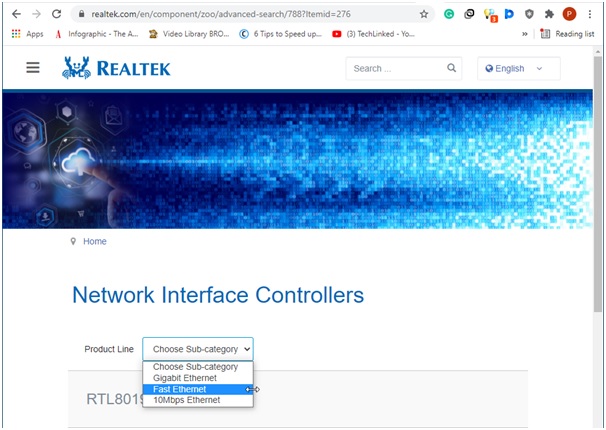The width and height of the screenshot is (606, 430).
Task: Open the Apps grid shortcut
Action: [x=27, y=34]
